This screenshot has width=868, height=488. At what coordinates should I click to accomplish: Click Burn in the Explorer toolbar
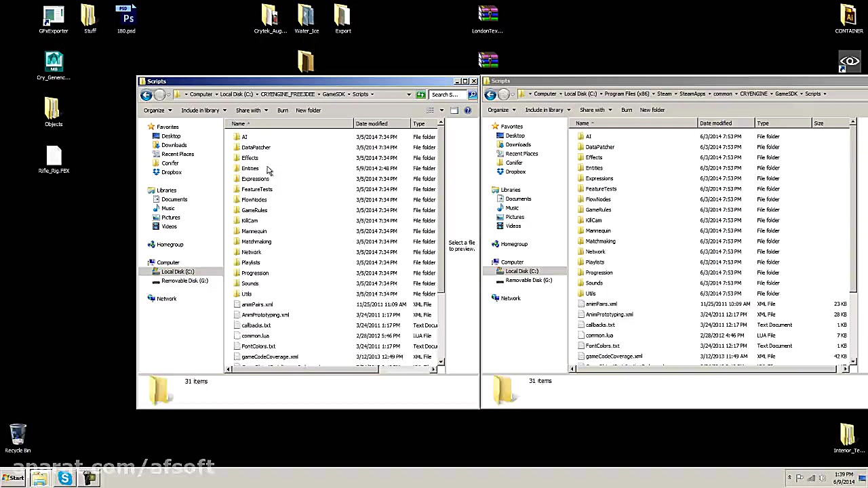[x=283, y=110]
